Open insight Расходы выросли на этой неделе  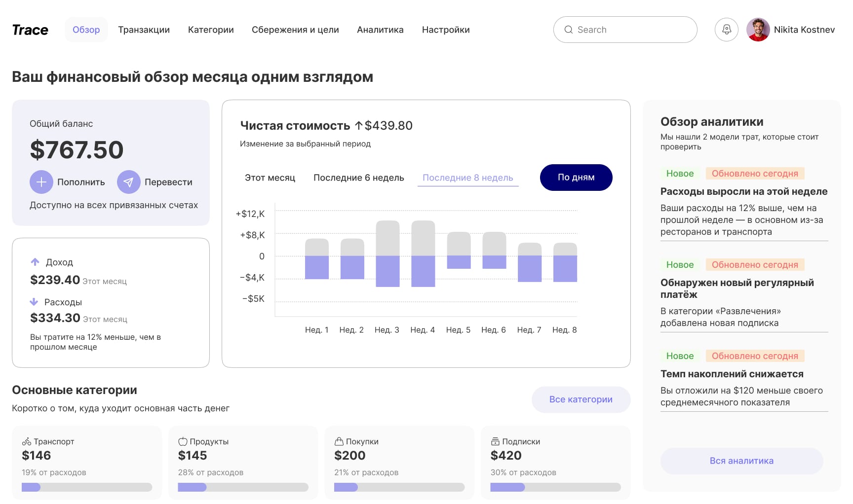tap(744, 191)
